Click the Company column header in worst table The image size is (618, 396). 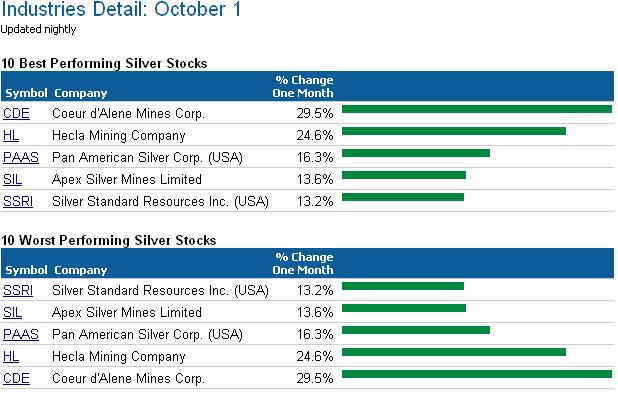click(81, 270)
